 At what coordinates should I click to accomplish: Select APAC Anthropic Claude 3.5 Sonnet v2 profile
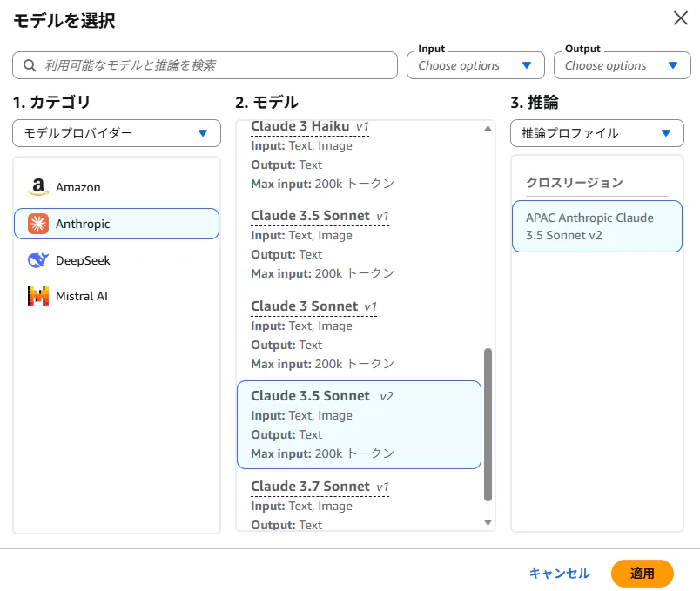(x=597, y=226)
